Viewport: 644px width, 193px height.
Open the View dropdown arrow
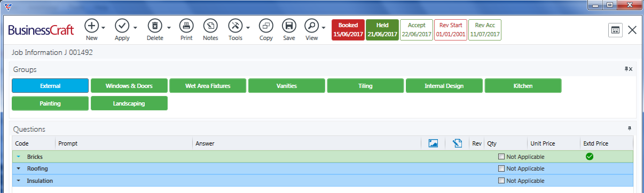point(324,27)
